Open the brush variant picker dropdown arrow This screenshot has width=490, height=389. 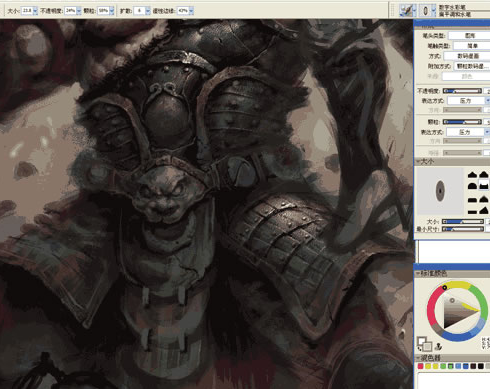433,11
